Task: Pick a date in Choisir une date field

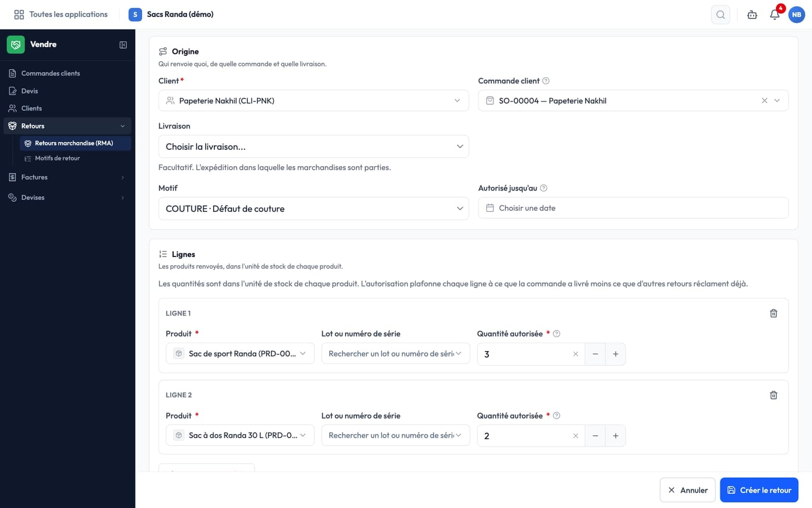Action: 633,208
